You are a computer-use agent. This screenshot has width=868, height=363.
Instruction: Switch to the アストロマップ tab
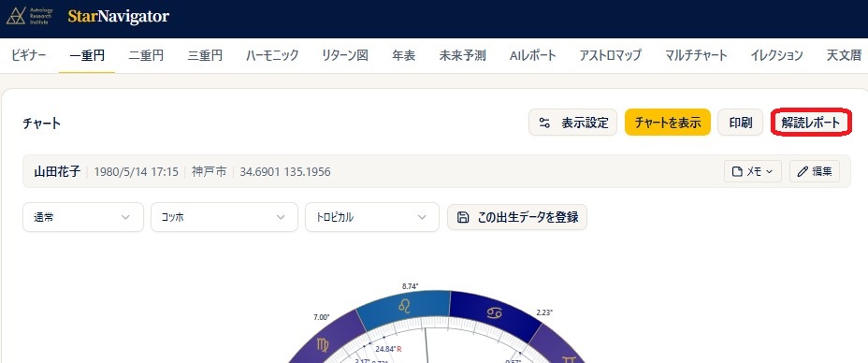click(x=611, y=55)
